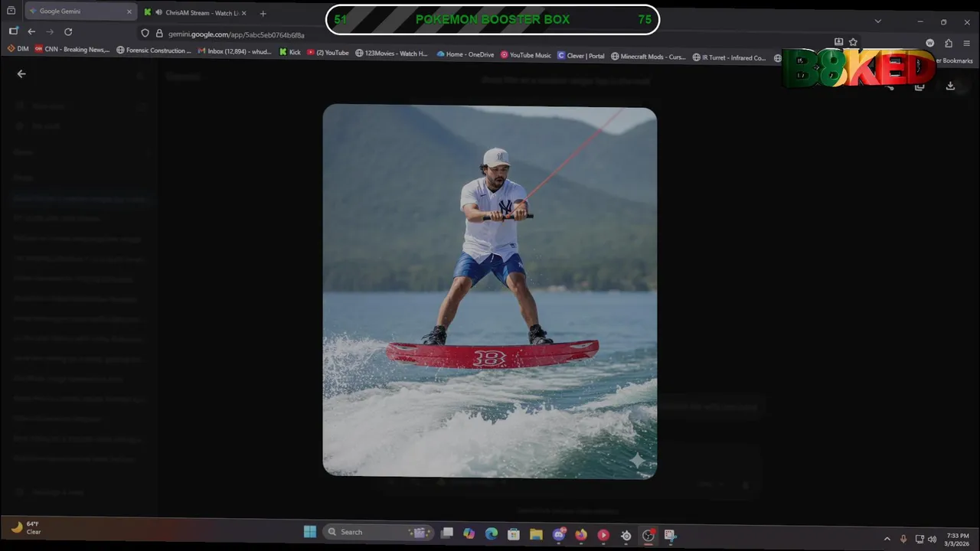Open the red play-button app on taskbar
Screen dimensions: 980x551
click(x=603, y=535)
